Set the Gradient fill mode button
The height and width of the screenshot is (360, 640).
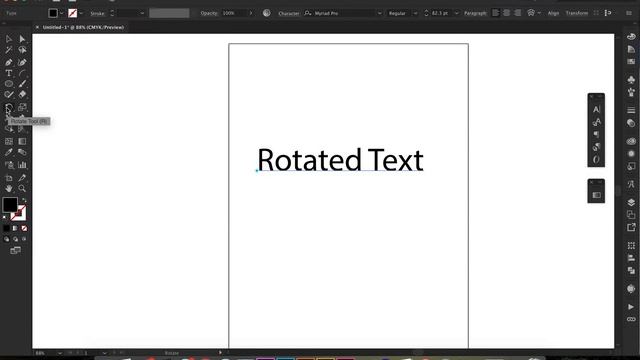pyautogui.click(x=15, y=228)
